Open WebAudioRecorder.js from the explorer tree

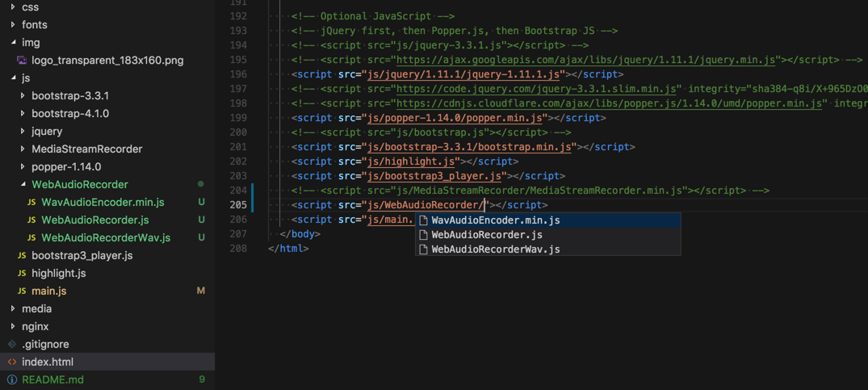pos(95,220)
